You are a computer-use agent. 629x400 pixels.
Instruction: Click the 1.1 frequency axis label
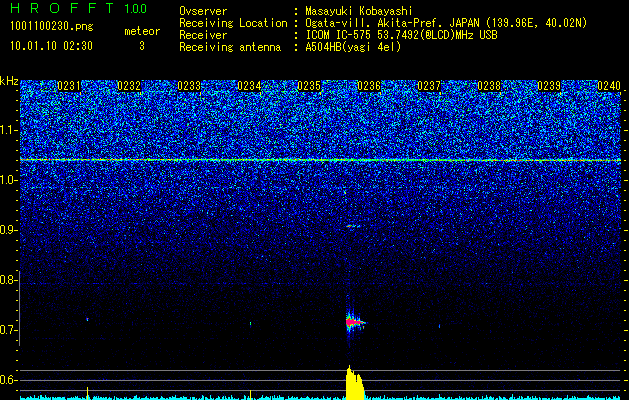tap(8, 130)
